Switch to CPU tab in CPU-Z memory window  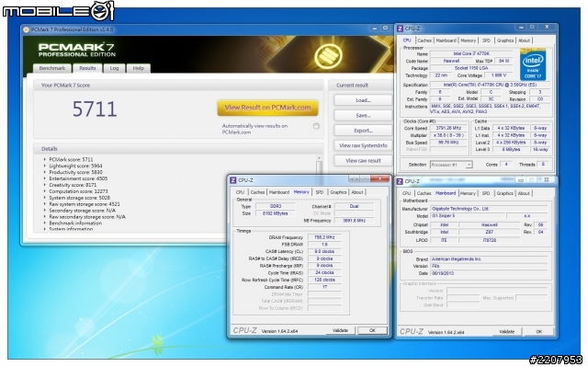(240, 192)
